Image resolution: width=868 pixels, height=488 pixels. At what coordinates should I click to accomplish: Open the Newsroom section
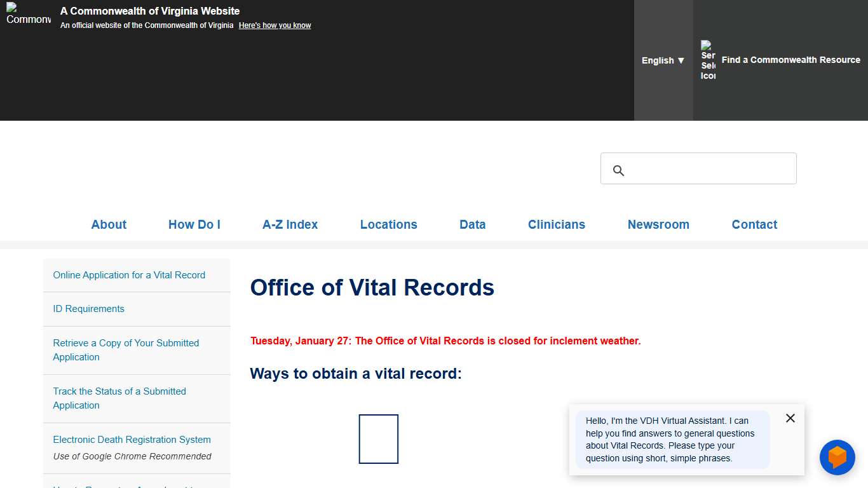click(658, 224)
